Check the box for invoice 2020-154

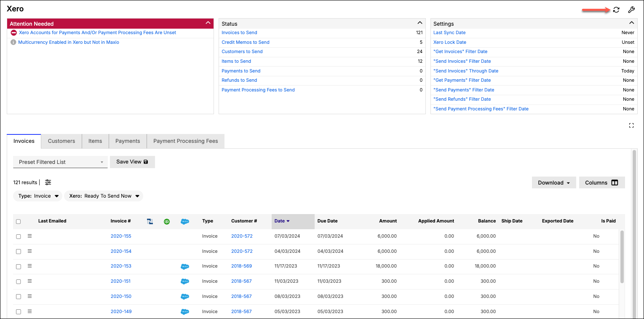pyautogui.click(x=18, y=252)
